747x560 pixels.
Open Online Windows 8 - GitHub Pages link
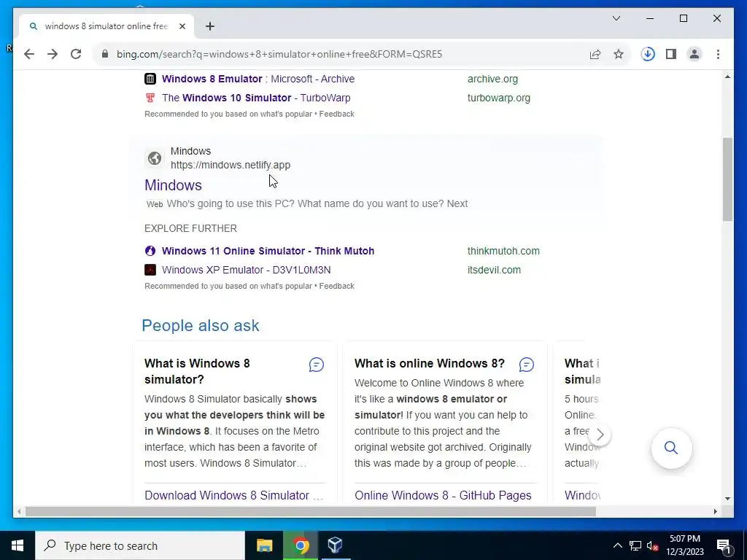pos(443,495)
